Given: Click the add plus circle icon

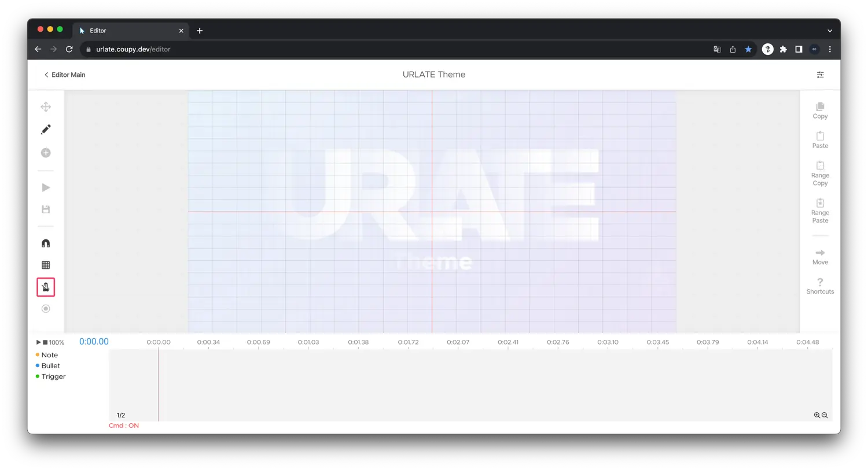Looking at the screenshot, I should 46,153.
